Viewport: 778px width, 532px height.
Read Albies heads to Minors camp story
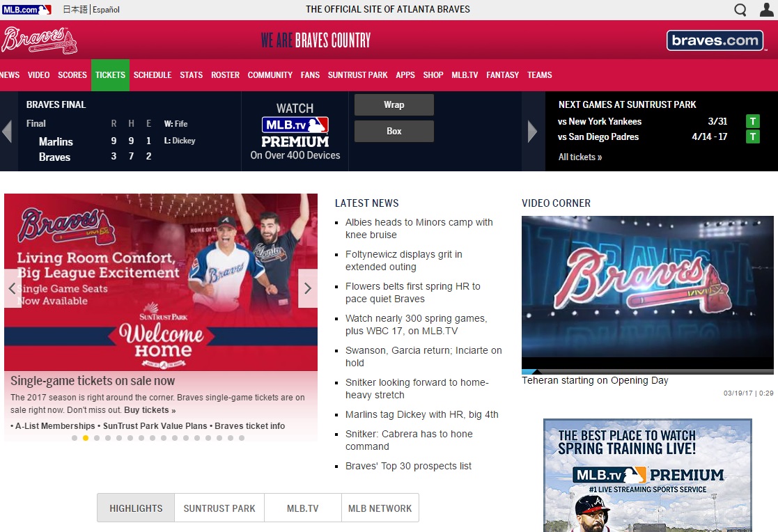tap(419, 228)
